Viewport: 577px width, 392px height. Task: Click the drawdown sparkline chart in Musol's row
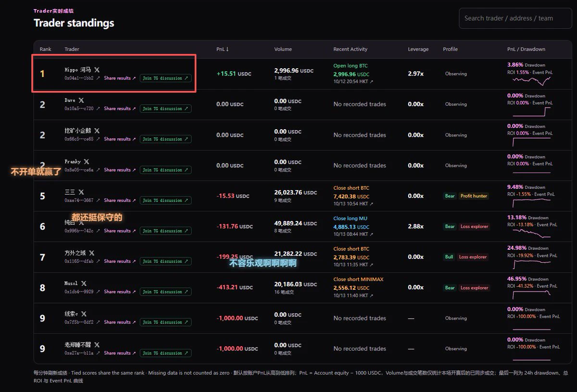532,294
